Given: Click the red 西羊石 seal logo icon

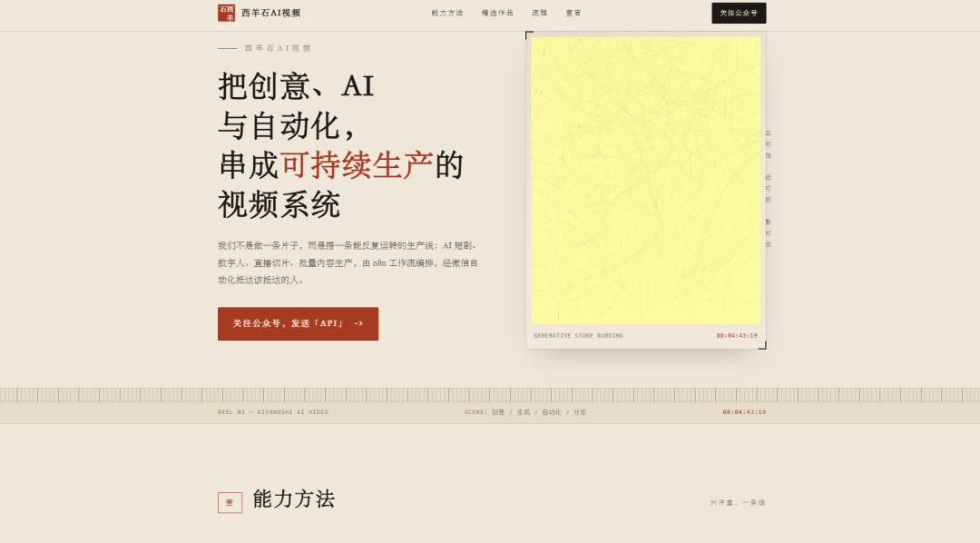Looking at the screenshot, I should click(226, 13).
